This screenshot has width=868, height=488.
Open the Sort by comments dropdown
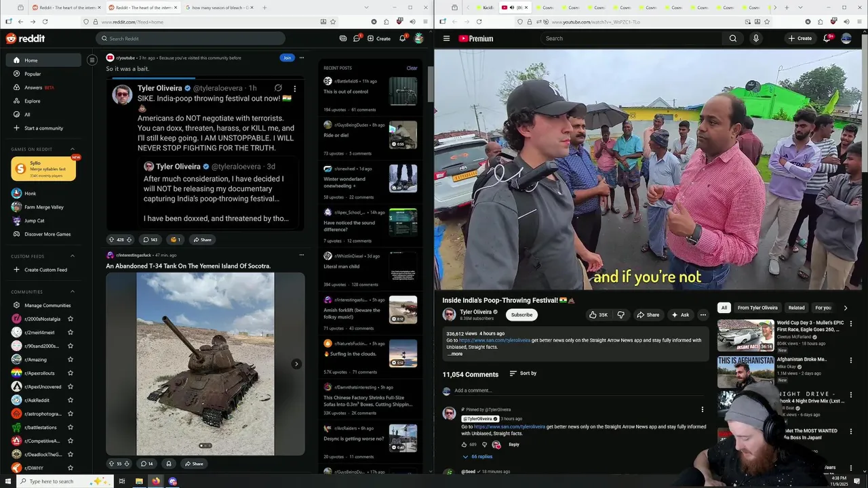[523, 373]
